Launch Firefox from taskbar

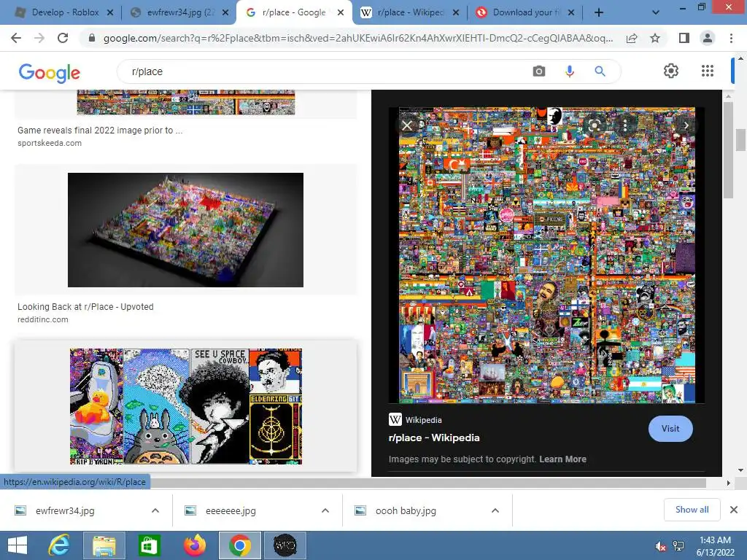click(194, 545)
